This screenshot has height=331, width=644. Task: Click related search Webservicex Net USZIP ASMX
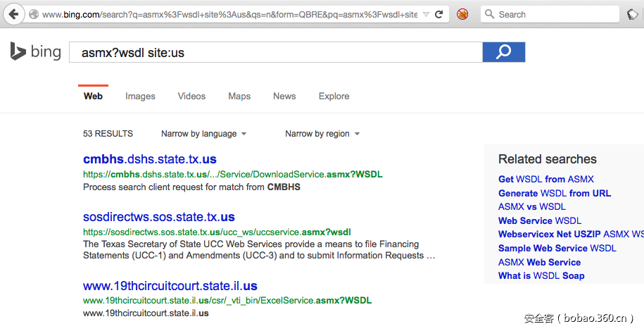tap(571, 235)
